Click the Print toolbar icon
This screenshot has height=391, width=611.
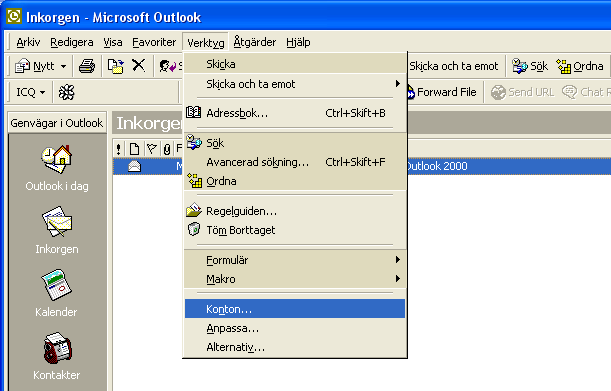[87, 66]
